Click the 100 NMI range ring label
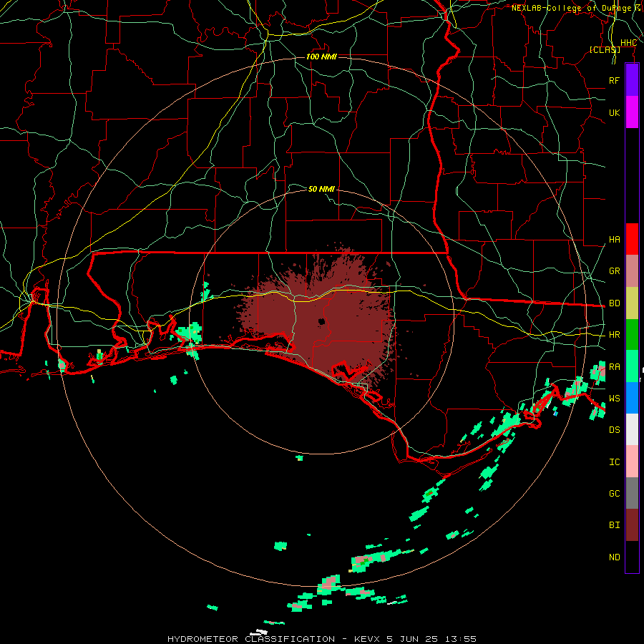This screenshot has width=644, height=644. 321,57
